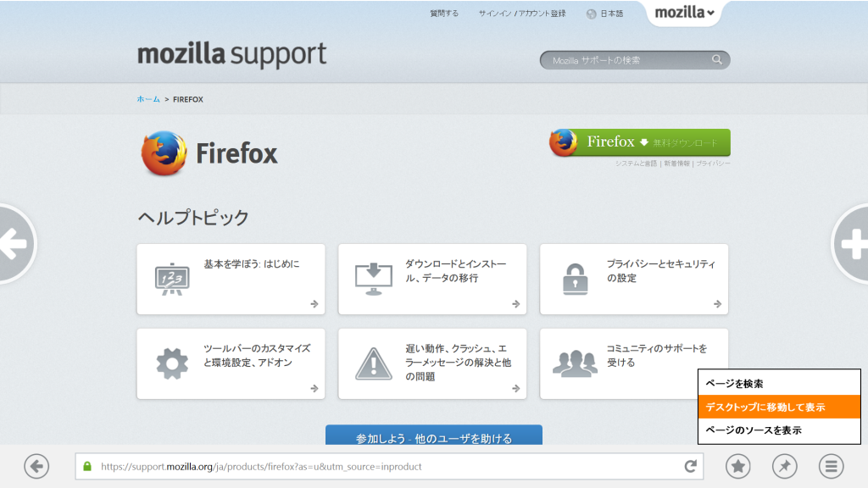Viewport: 868px width, 488px height.
Task: Click FIREFOX breadcrumb text
Action: [188, 99]
